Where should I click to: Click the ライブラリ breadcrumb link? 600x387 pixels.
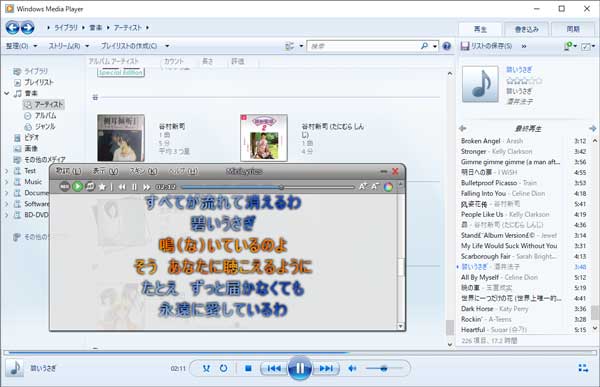coord(66,28)
